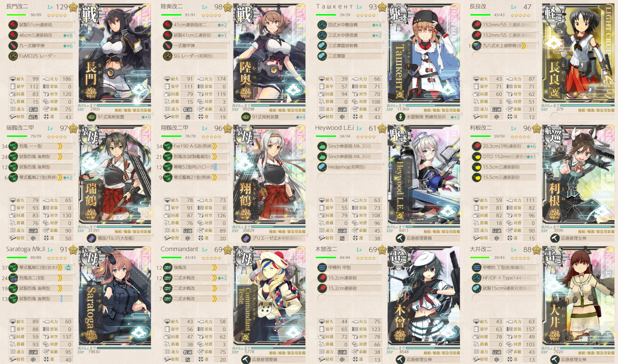Click the EXP progress bar under Ташкент card
618x364 pixels.
tap(432, 105)
